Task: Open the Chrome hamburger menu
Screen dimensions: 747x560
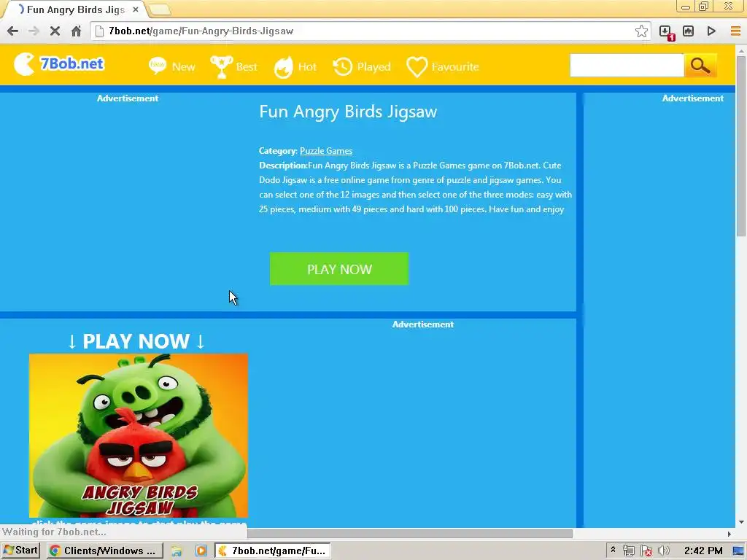Action: [735, 31]
